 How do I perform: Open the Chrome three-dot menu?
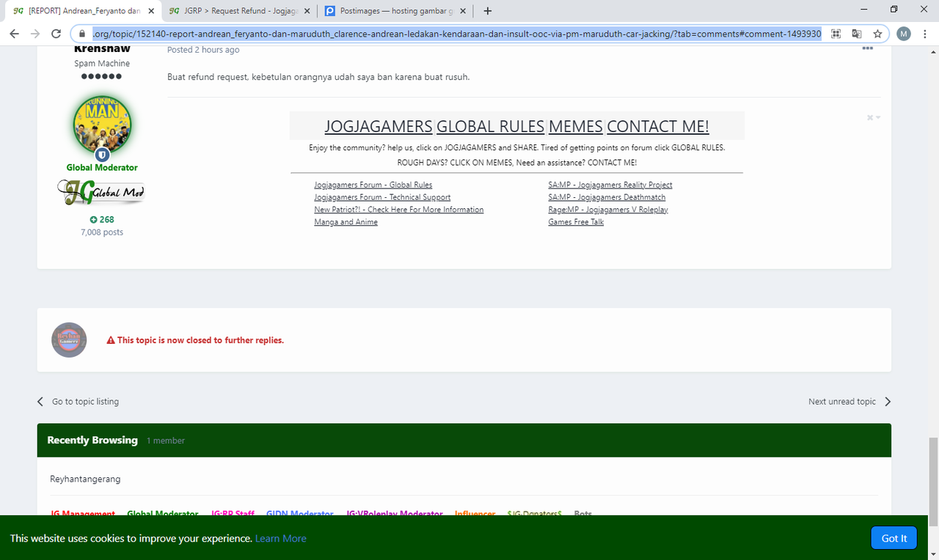[924, 34]
